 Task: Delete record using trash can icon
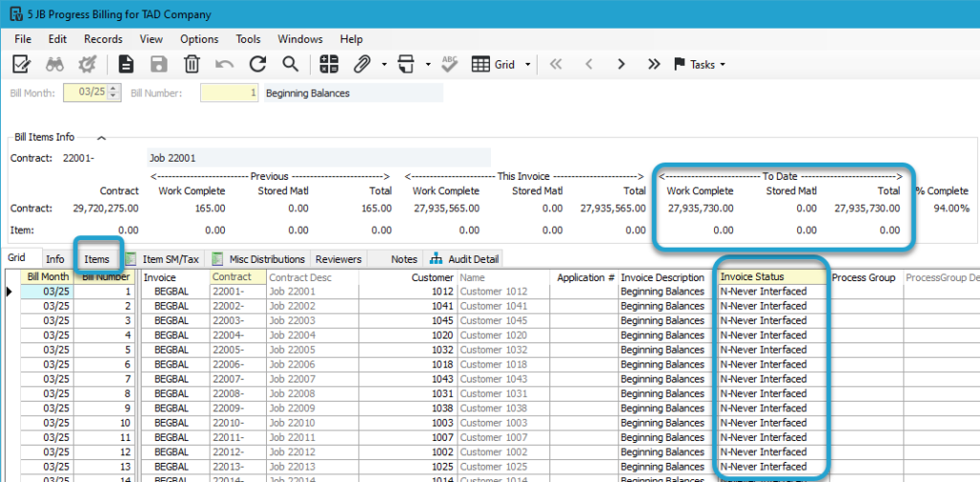click(191, 64)
